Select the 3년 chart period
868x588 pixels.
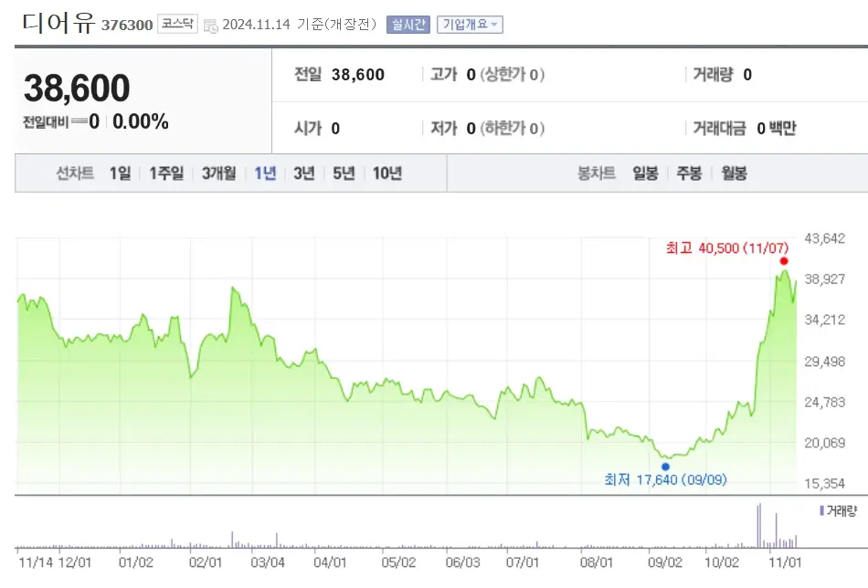click(302, 172)
